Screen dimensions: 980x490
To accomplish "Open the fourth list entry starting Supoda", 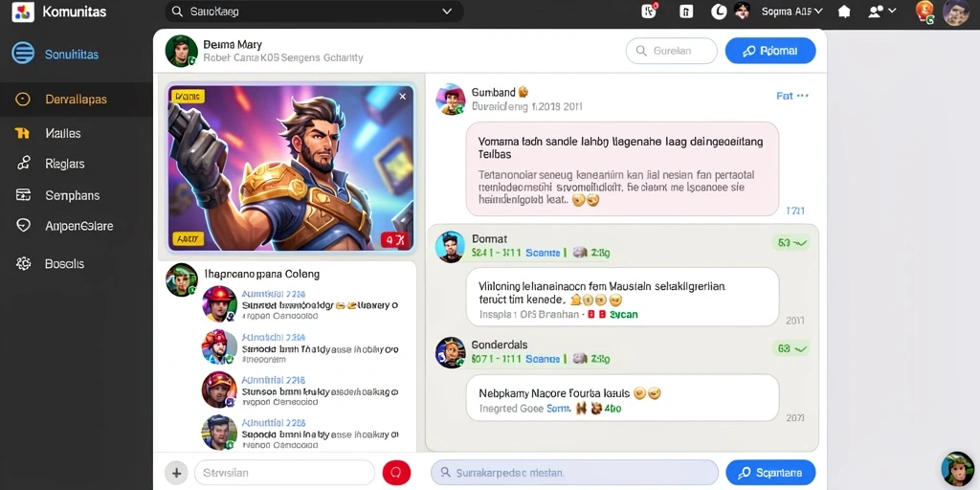I will tap(300, 433).
